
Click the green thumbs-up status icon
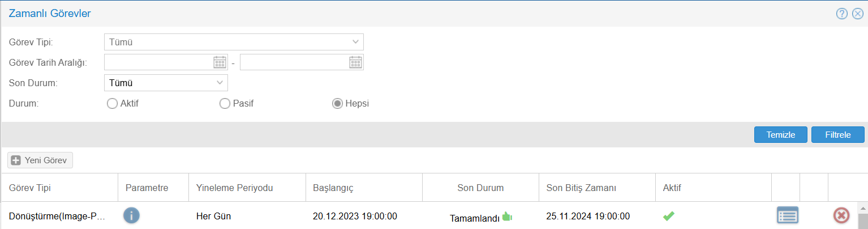click(506, 216)
